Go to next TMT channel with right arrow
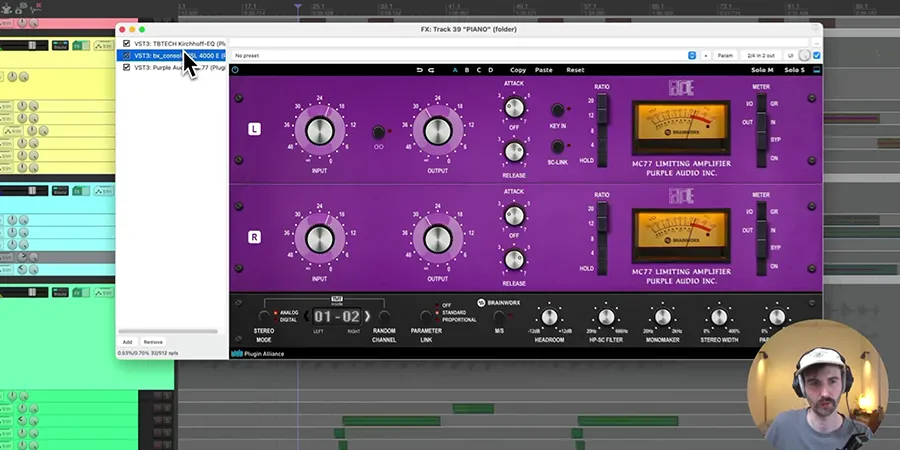This screenshot has height=450, width=900. coord(367,316)
